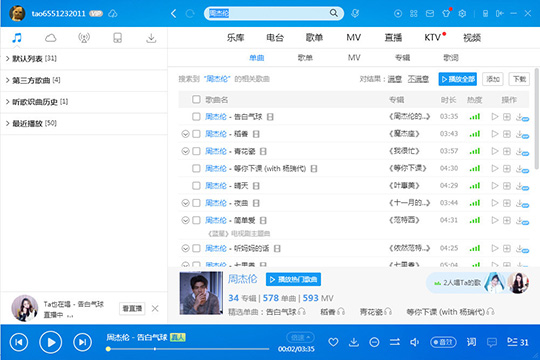Open the 直播 top tab
Screen dimensions: 540x360
(x=393, y=38)
